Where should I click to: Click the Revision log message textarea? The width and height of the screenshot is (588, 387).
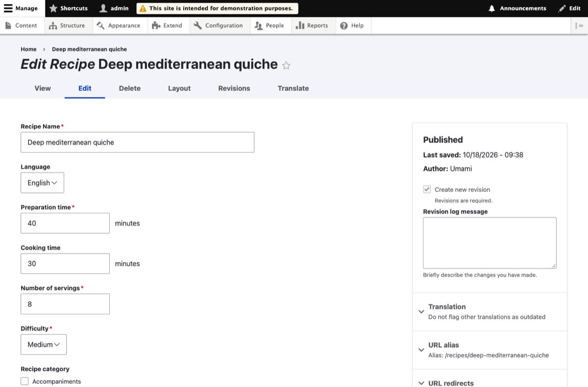(490, 242)
